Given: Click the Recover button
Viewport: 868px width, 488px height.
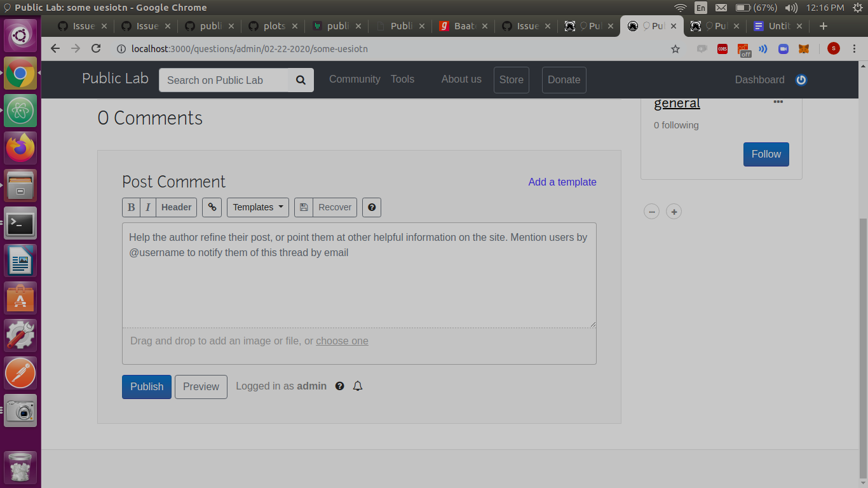Looking at the screenshot, I should tap(335, 207).
